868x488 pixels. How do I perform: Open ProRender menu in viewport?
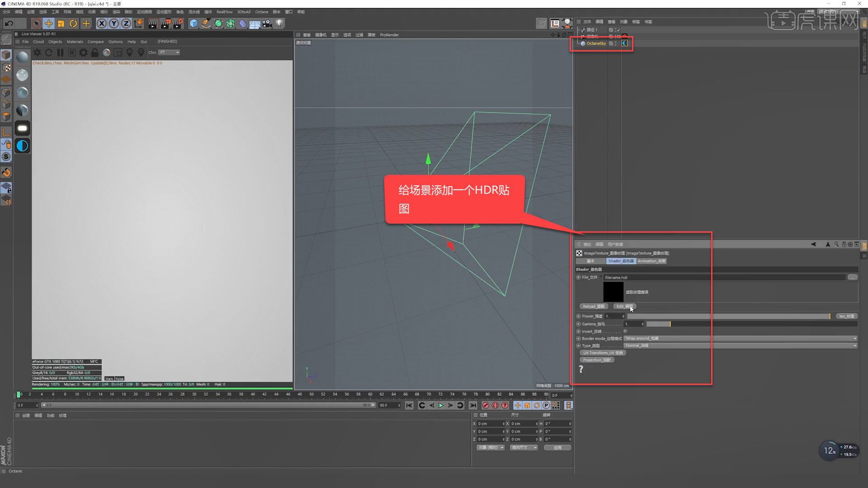coord(389,35)
